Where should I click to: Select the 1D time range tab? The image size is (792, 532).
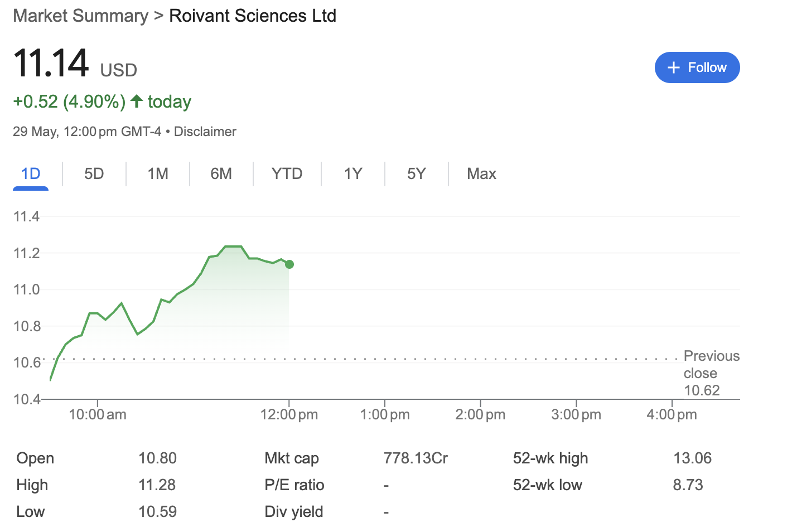tap(31, 174)
